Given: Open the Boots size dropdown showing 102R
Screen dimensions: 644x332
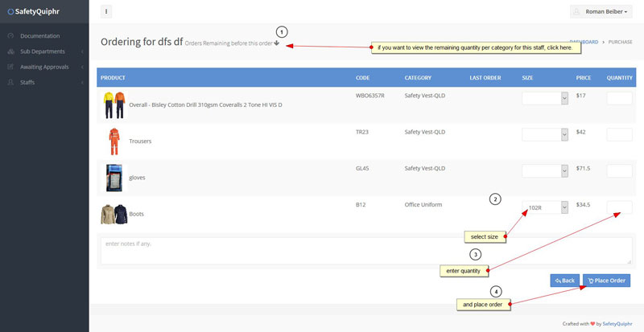Looking at the screenshot, I should click(x=546, y=207).
